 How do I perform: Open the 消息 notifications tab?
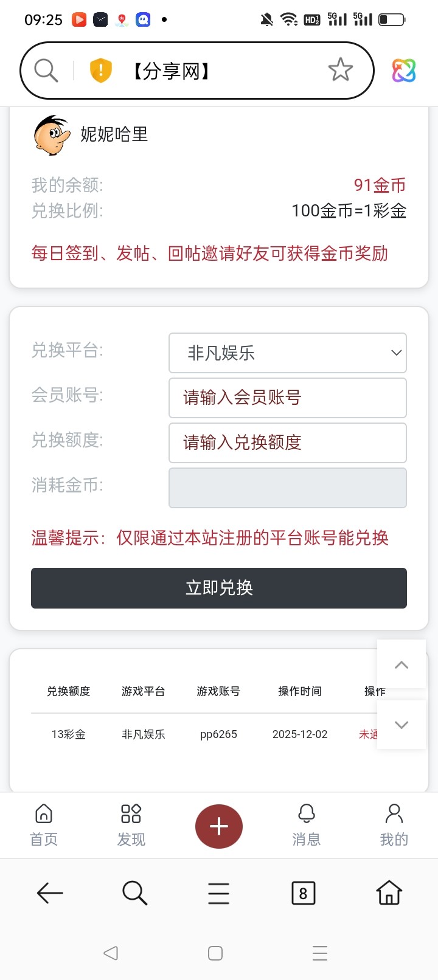click(x=306, y=825)
